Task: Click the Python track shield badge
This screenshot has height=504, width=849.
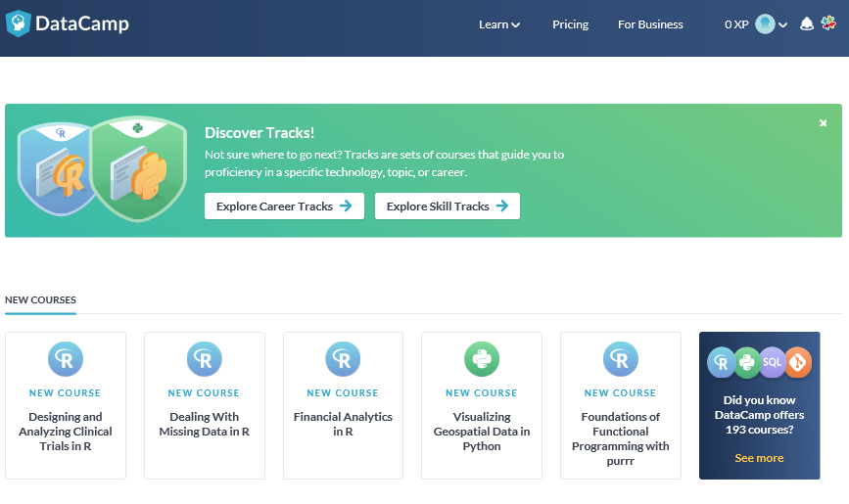Action: 138,169
